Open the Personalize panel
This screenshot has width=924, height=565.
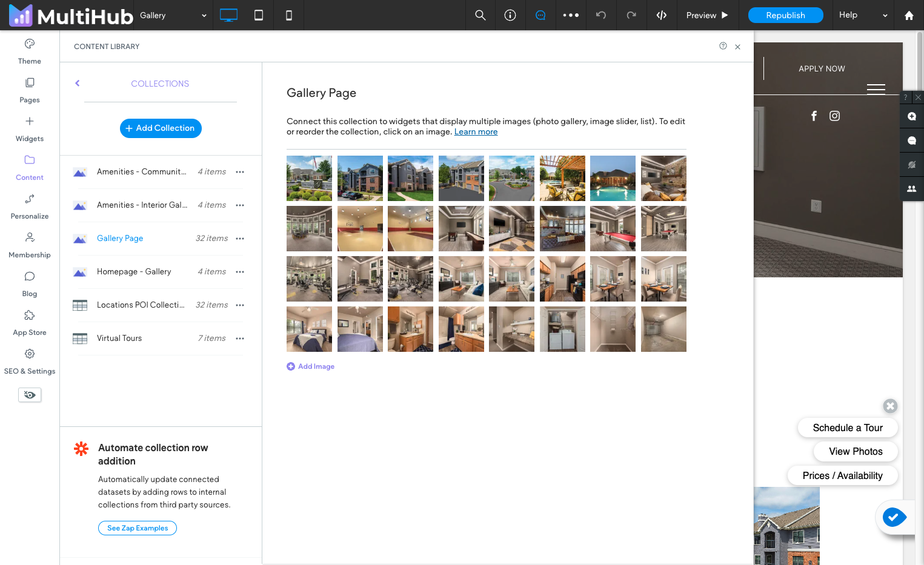point(30,207)
